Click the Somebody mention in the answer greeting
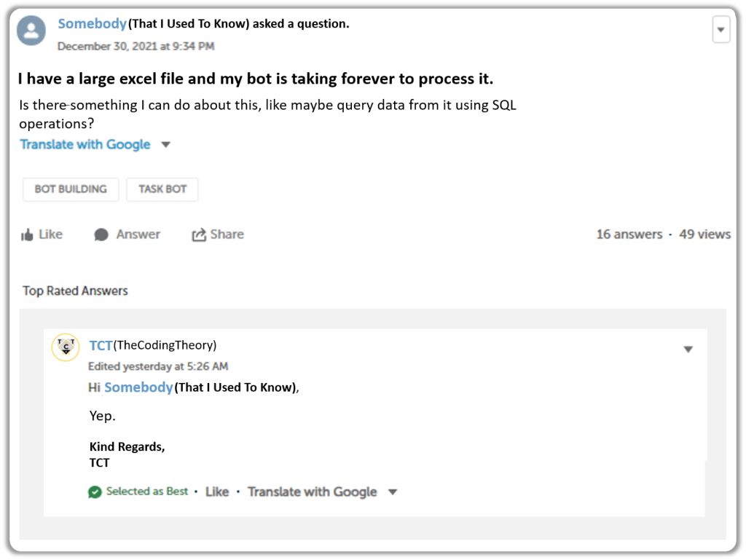The width and height of the screenshot is (746, 560). point(138,387)
